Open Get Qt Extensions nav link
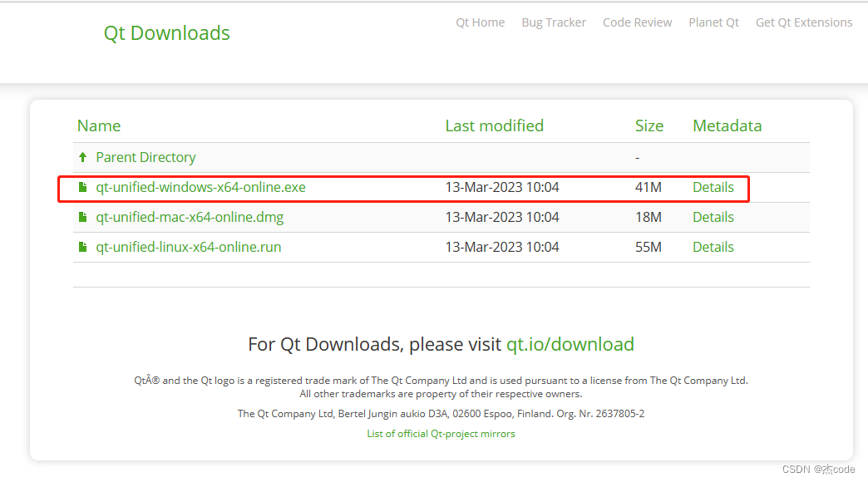 [x=804, y=22]
